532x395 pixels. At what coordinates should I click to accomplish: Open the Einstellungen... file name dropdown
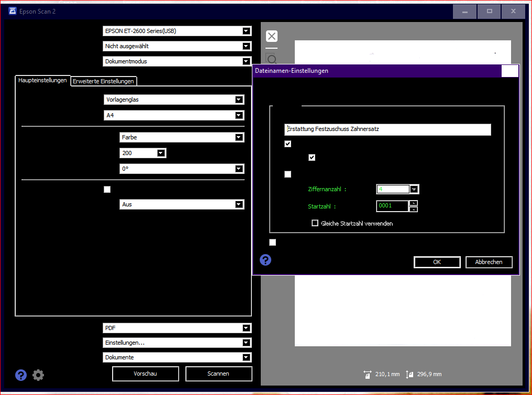(x=177, y=343)
